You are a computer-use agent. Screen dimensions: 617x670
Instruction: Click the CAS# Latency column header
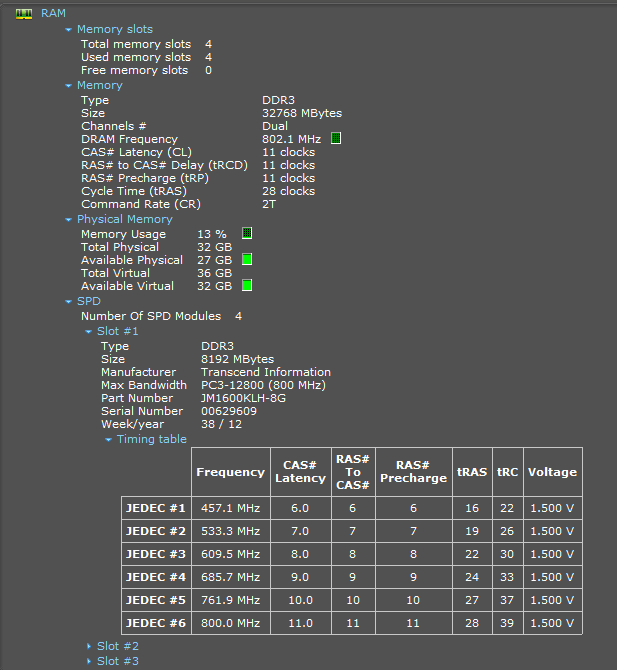[300, 472]
